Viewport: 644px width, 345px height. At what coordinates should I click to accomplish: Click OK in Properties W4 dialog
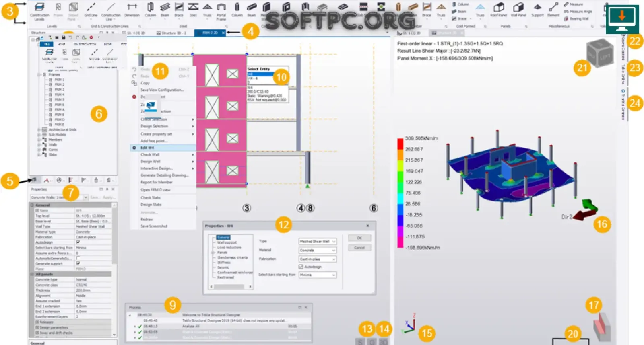click(359, 238)
